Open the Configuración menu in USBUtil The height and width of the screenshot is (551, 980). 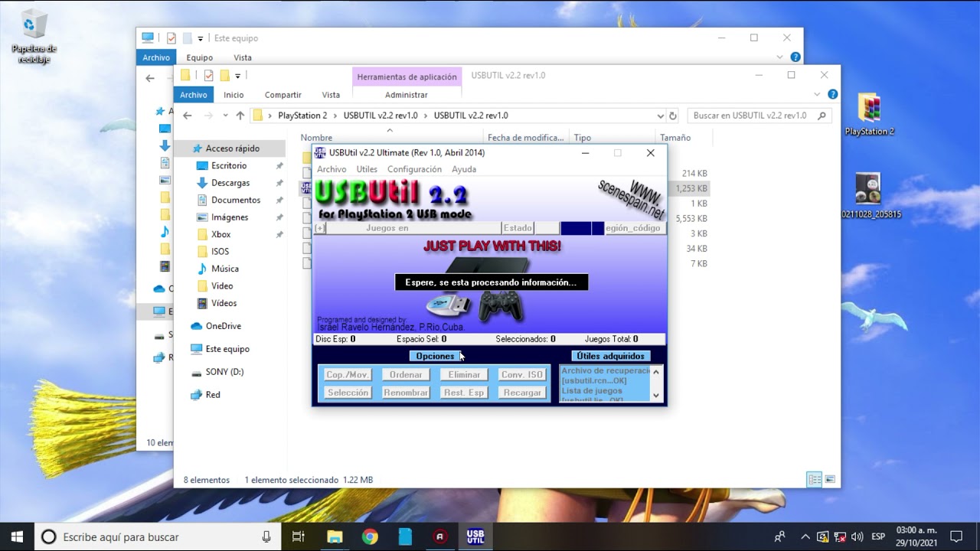[414, 169]
